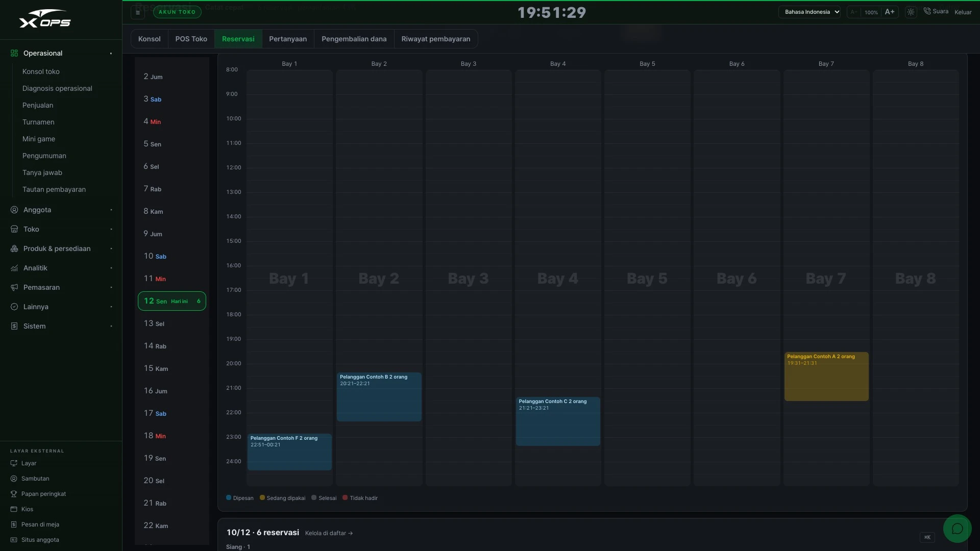Viewport: 980px width, 551px height.
Task: Open the Bahasa Indonesia language dropdown
Action: 810,12
